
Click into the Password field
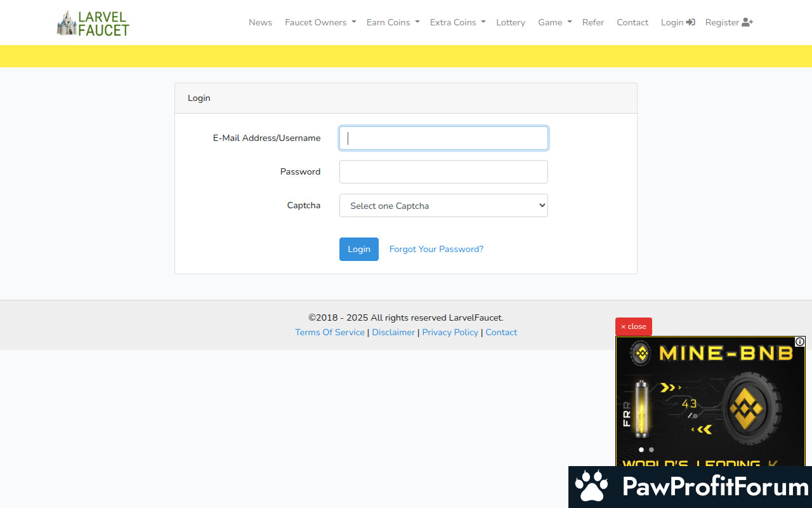click(443, 172)
